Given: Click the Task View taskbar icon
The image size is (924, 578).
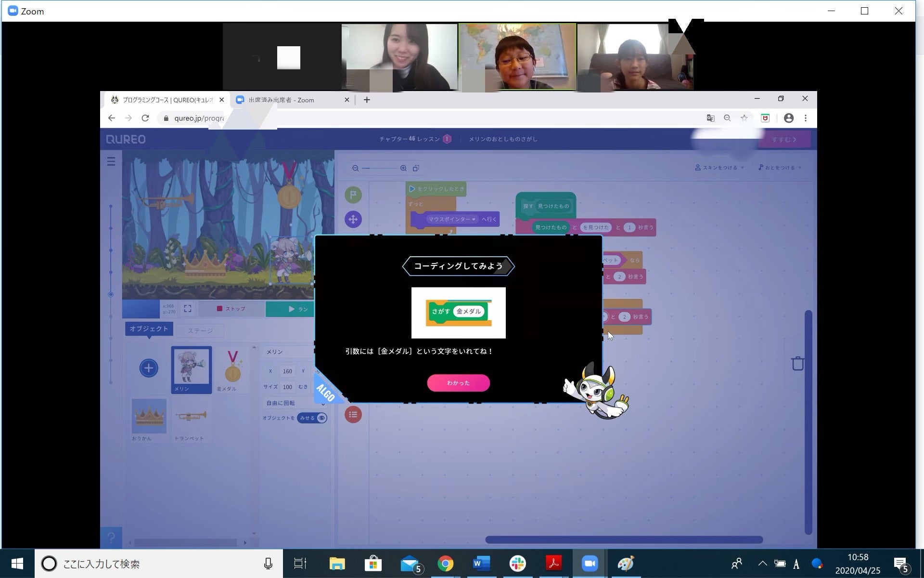Looking at the screenshot, I should coord(300,564).
